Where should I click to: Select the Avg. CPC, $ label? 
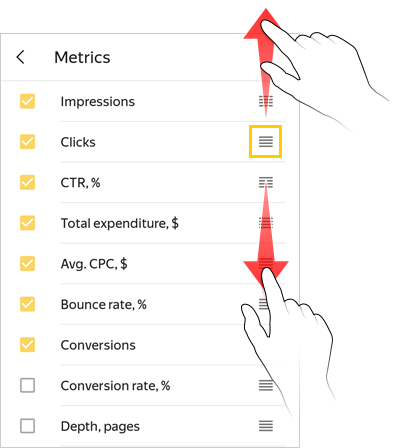point(94,264)
